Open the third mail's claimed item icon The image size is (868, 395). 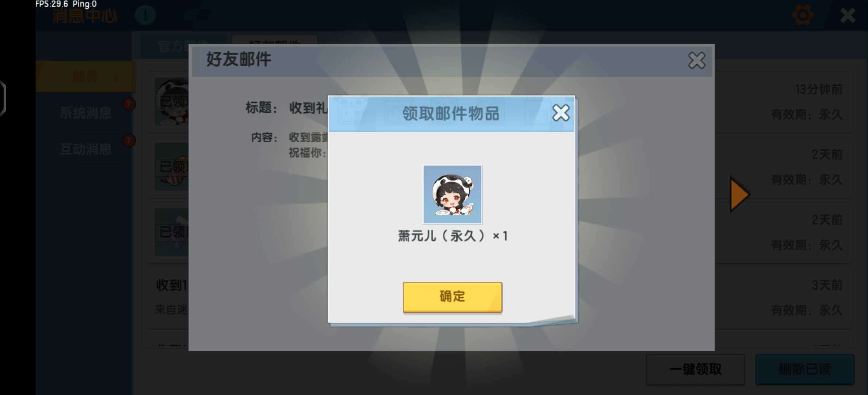click(x=171, y=232)
